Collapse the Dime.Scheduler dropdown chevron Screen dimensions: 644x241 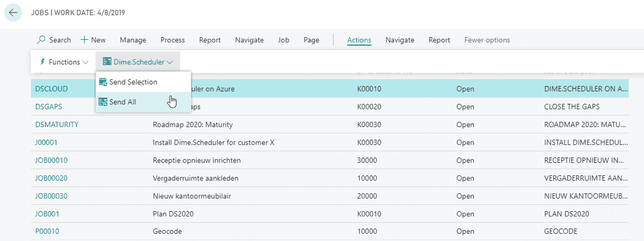point(170,63)
